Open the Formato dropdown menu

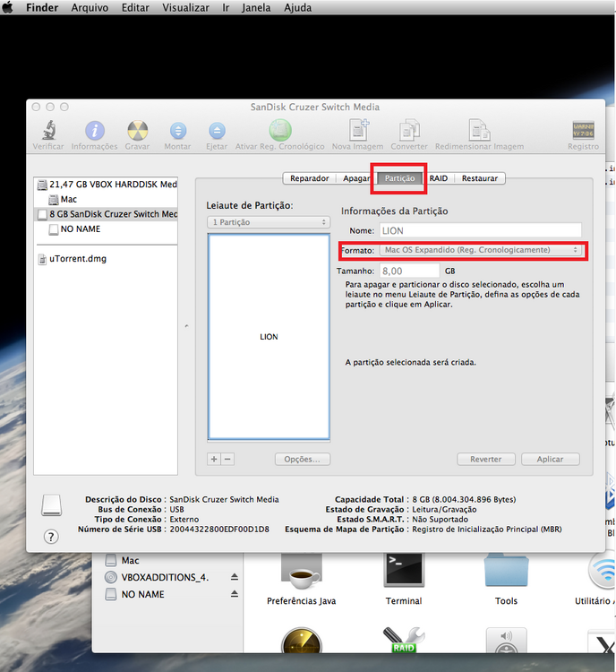click(481, 250)
